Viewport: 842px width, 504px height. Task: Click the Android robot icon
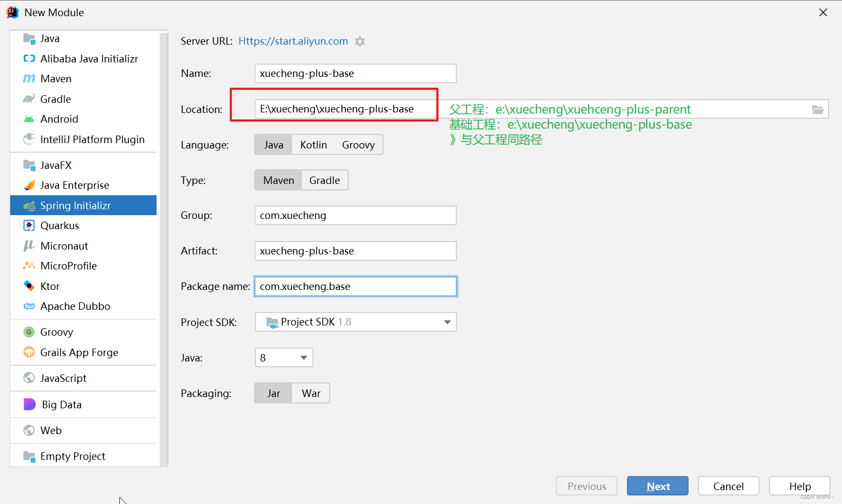pos(29,119)
